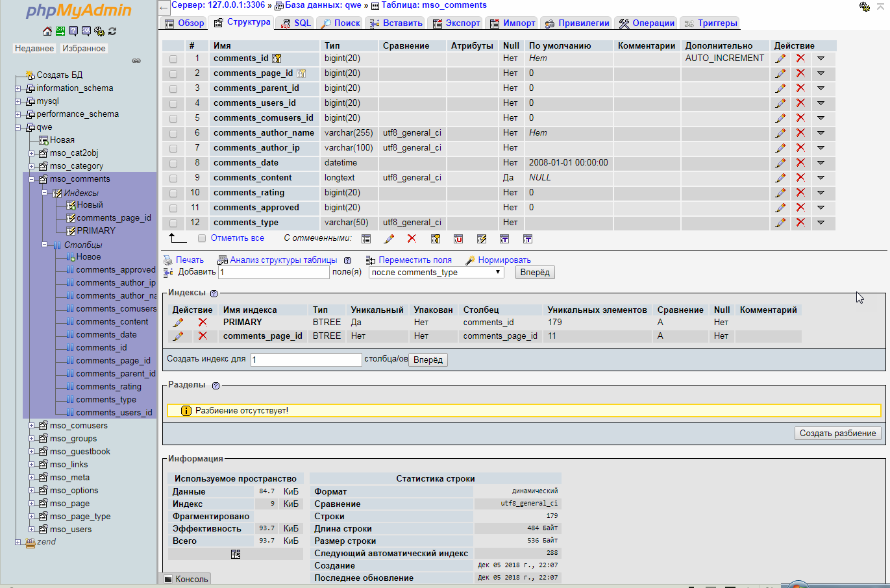Image resolution: width=890 pixels, height=588 pixels.
Task: Add primary key to selected columns icon
Action: (x=436, y=239)
